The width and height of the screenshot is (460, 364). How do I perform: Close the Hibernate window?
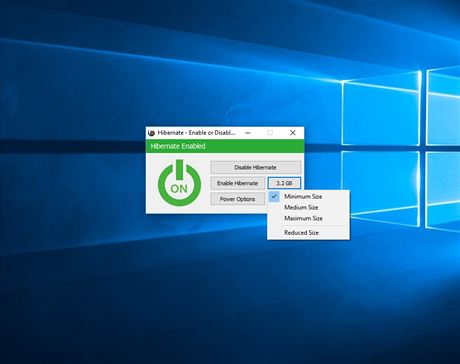point(293,133)
